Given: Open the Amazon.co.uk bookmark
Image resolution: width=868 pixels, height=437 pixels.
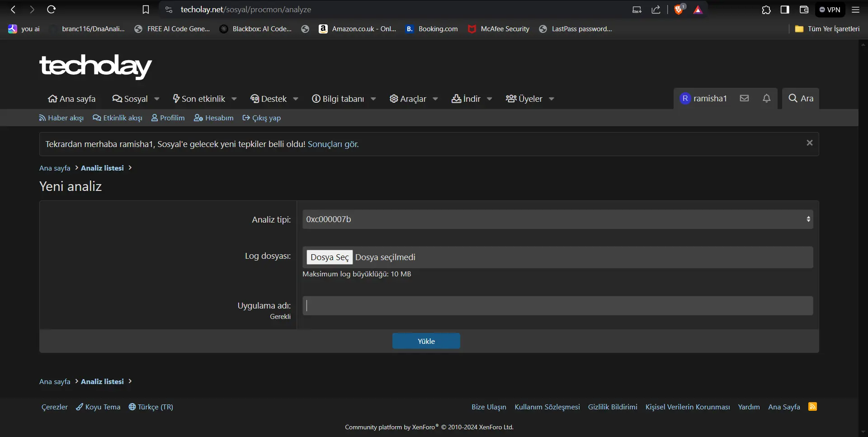Looking at the screenshot, I should tap(358, 29).
